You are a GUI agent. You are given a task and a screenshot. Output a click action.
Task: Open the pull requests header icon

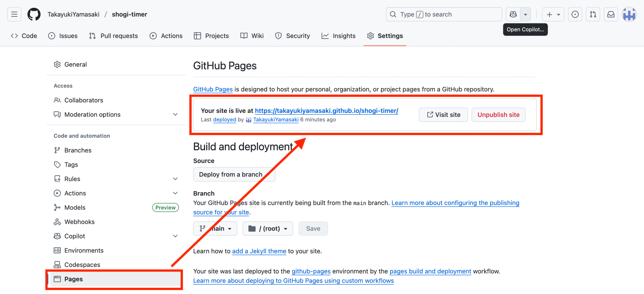593,14
